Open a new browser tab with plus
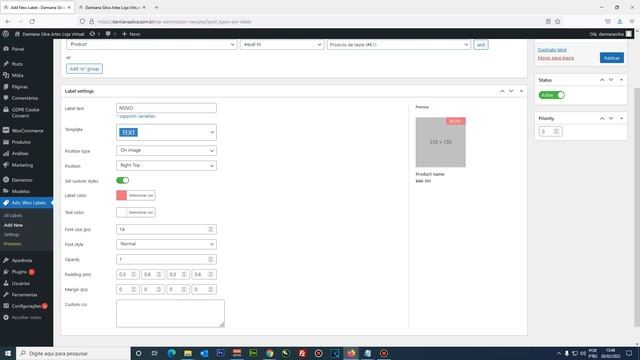Viewport: 640px width, 360px height. [x=156, y=7]
